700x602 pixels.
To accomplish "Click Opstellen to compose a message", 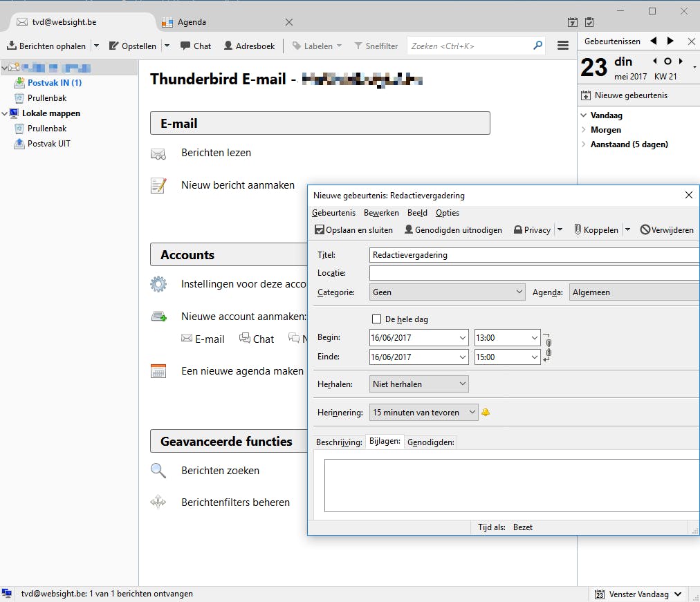I will (133, 46).
